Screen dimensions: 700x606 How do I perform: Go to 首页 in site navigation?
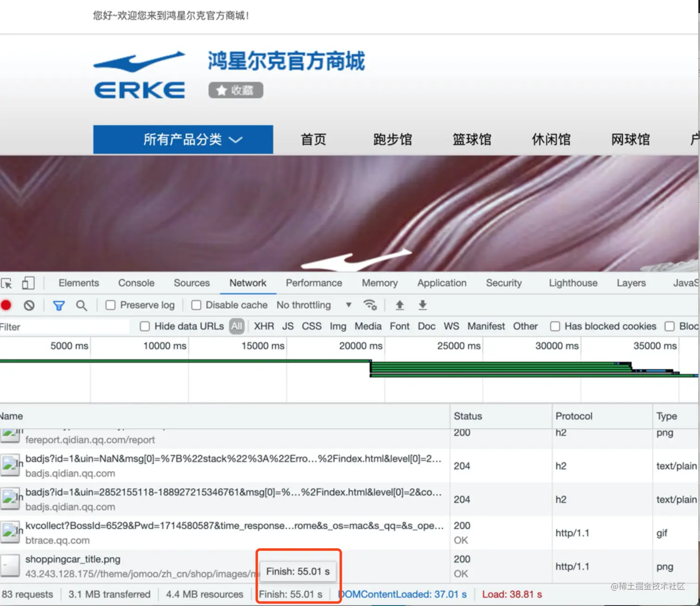point(313,139)
